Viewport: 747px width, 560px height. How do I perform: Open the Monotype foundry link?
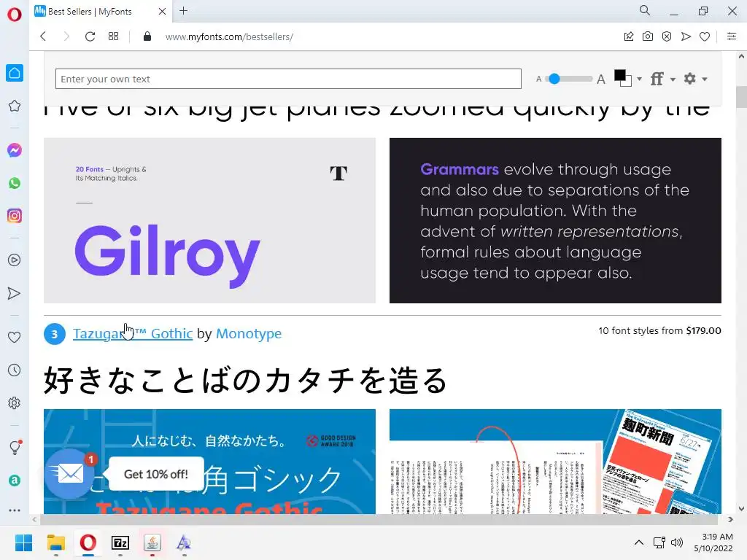249,333
